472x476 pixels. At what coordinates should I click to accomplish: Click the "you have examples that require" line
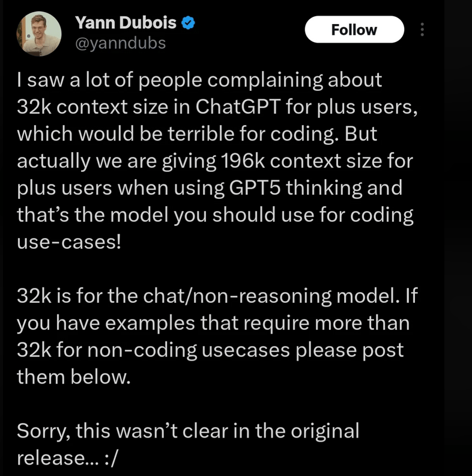click(213, 323)
